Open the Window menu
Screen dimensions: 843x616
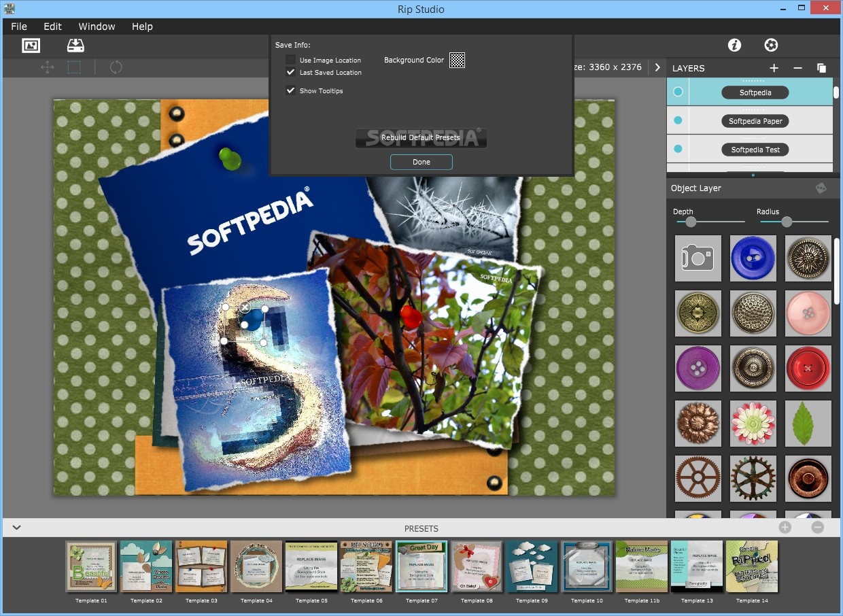tap(97, 27)
